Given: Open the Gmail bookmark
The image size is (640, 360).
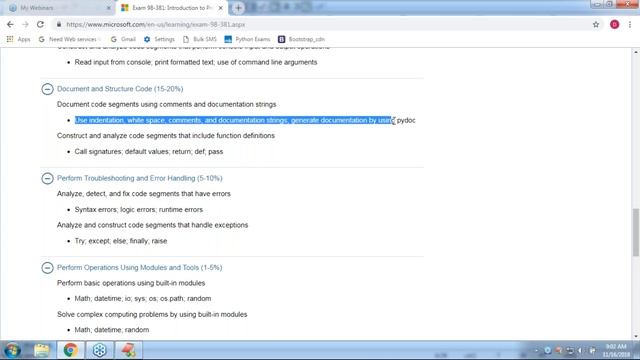Looking at the screenshot, I should pos(123,39).
